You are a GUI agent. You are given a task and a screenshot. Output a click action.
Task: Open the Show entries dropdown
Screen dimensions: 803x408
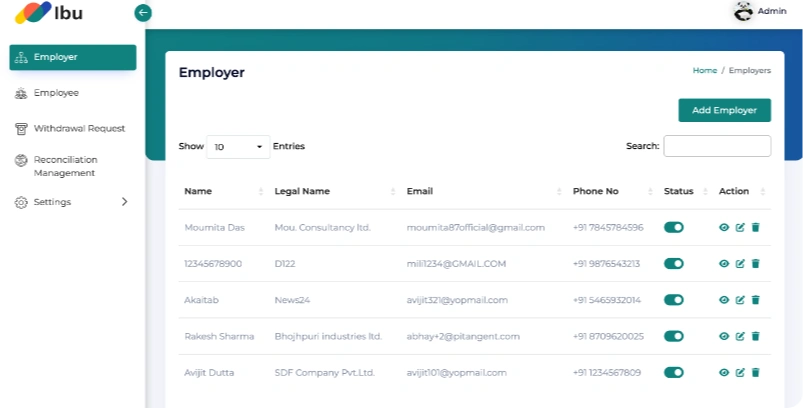click(x=238, y=147)
